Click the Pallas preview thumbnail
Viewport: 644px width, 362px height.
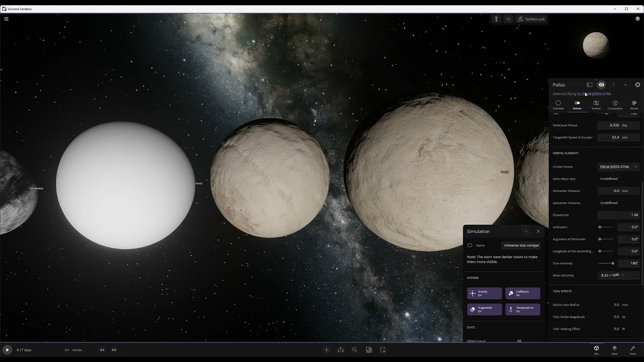pos(596,45)
